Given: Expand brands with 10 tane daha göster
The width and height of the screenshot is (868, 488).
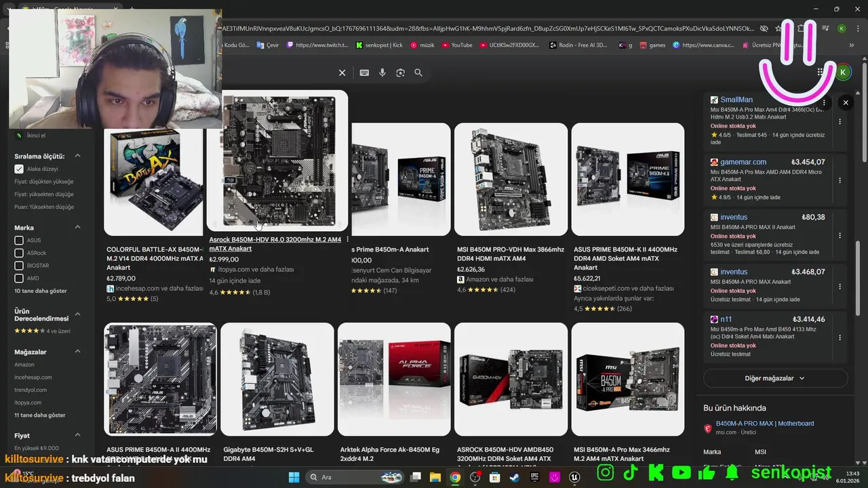Looking at the screenshot, I should pyautogui.click(x=41, y=291).
